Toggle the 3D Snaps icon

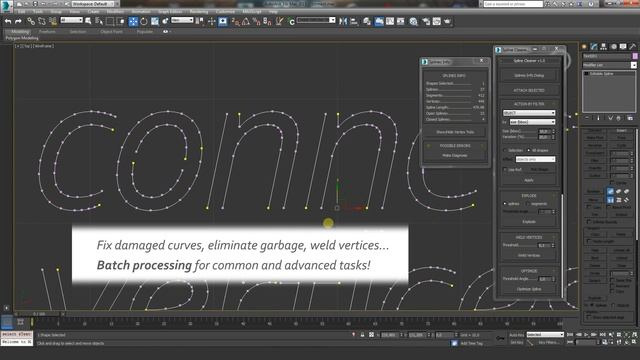(236, 22)
